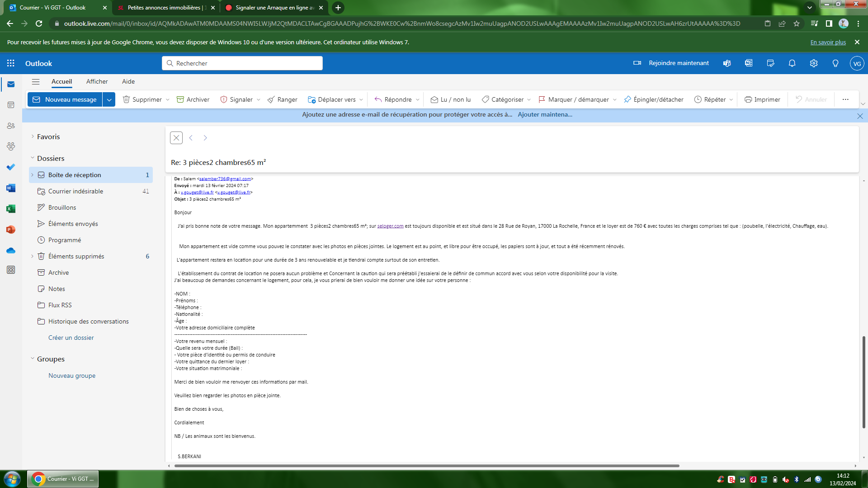Open Chrome three-dot menu
This screenshot has width=868, height=488.
pos(858,23)
